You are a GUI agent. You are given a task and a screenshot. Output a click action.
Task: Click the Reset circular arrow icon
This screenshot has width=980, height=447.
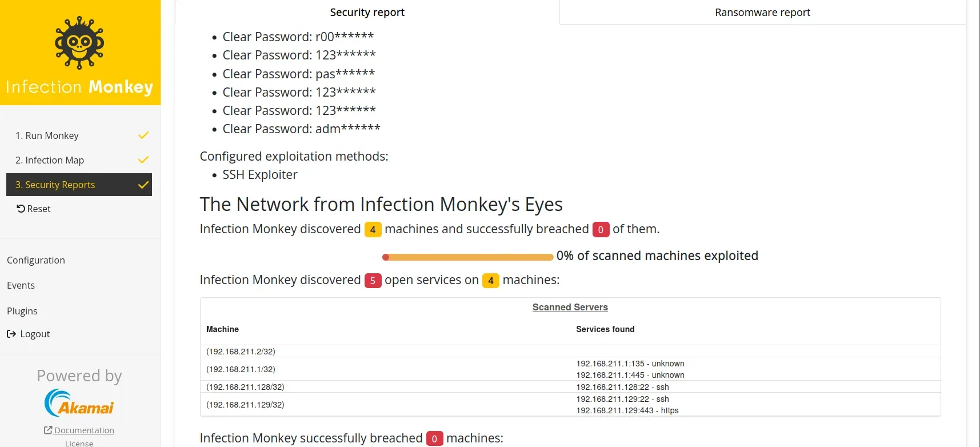pos(19,208)
